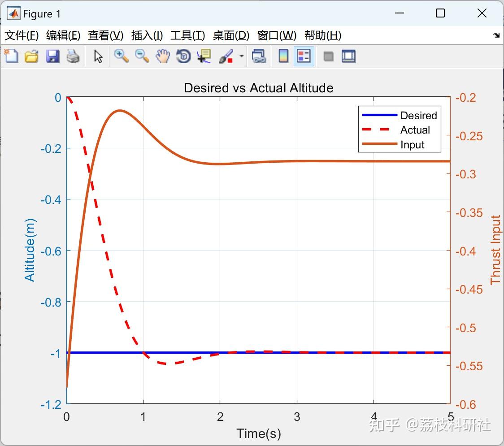
Task: Insert a colorbar into the plot
Action: (283, 56)
